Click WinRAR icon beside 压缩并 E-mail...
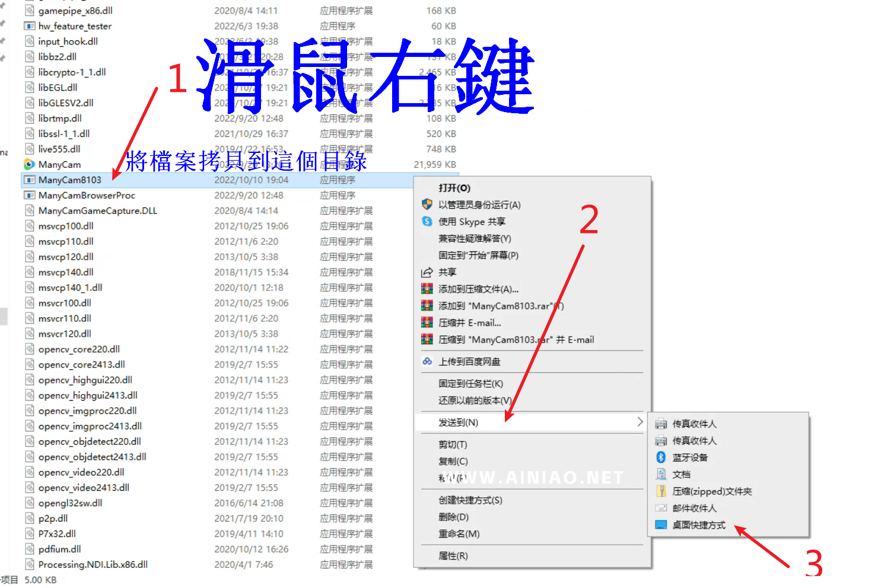The width and height of the screenshot is (878, 588). 427,322
